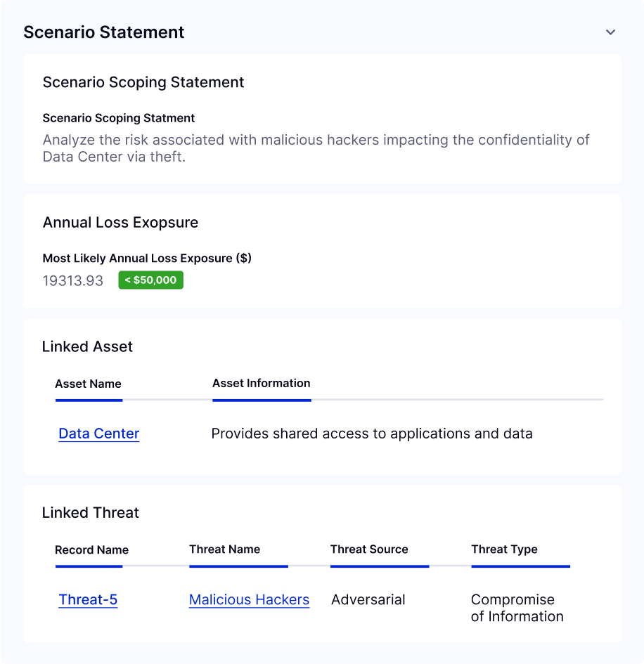The height and width of the screenshot is (664, 644).
Task: Collapse the Scenario Statement section chevron
Action: click(610, 32)
